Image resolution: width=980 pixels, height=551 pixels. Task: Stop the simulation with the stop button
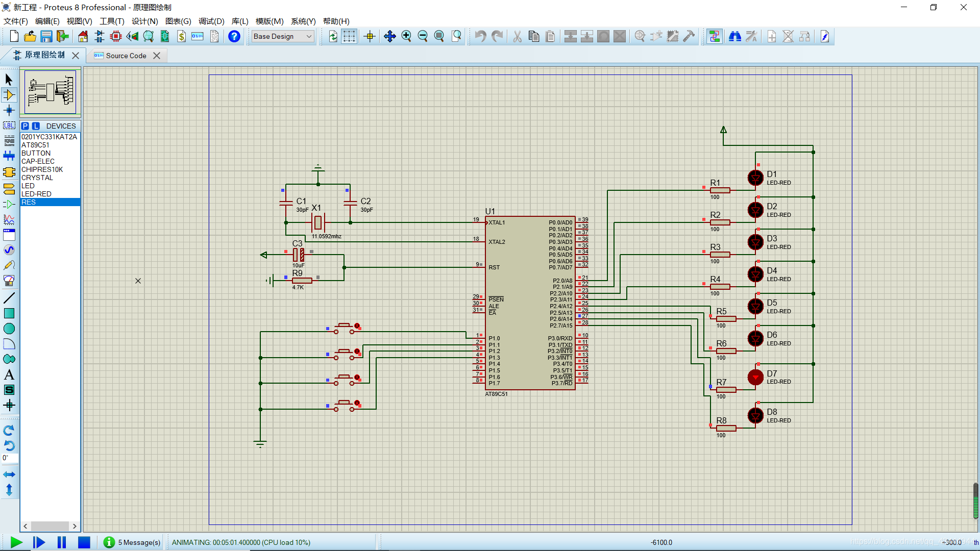coord(84,542)
